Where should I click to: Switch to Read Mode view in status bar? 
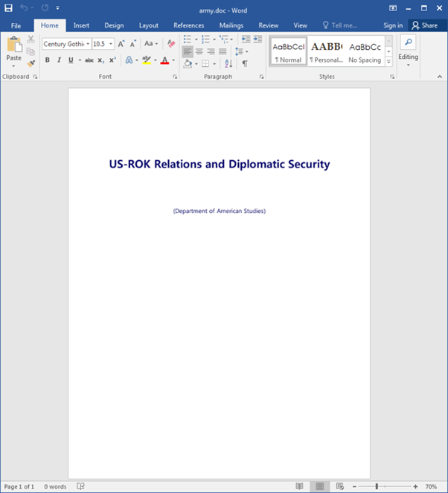click(x=299, y=486)
